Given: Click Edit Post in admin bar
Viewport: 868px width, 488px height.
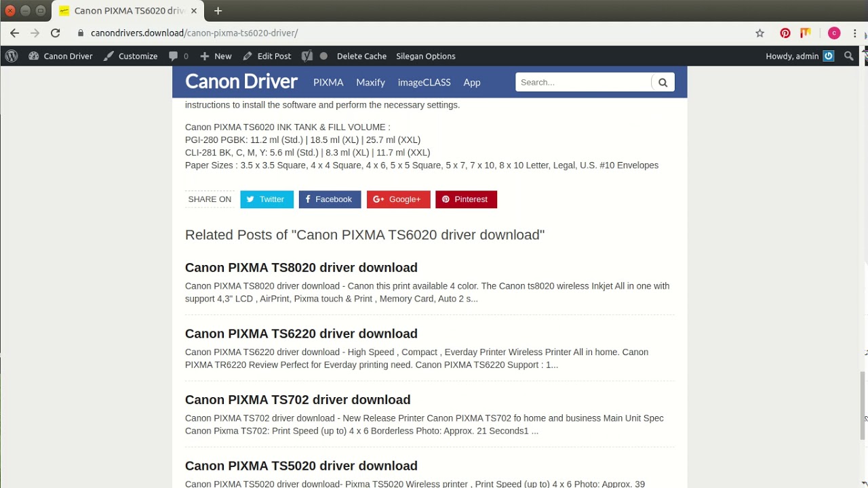Looking at the screenshot, I should click(x=267, y=56).
